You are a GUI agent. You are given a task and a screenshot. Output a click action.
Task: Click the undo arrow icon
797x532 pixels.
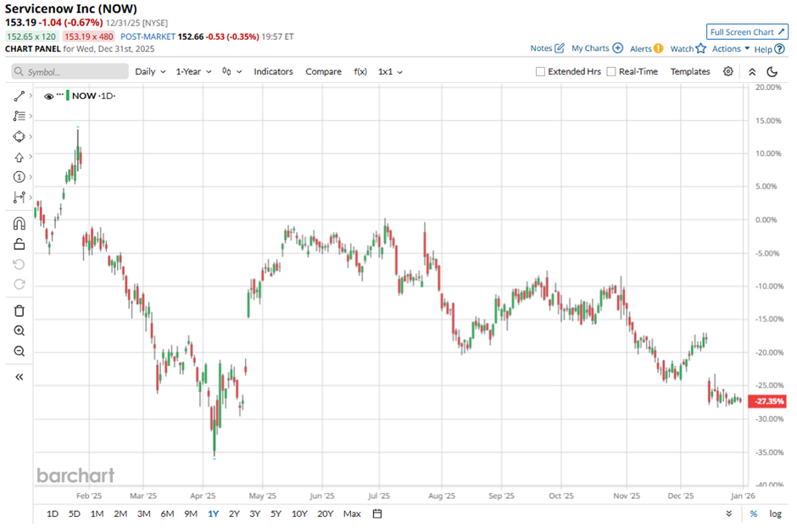19,264
